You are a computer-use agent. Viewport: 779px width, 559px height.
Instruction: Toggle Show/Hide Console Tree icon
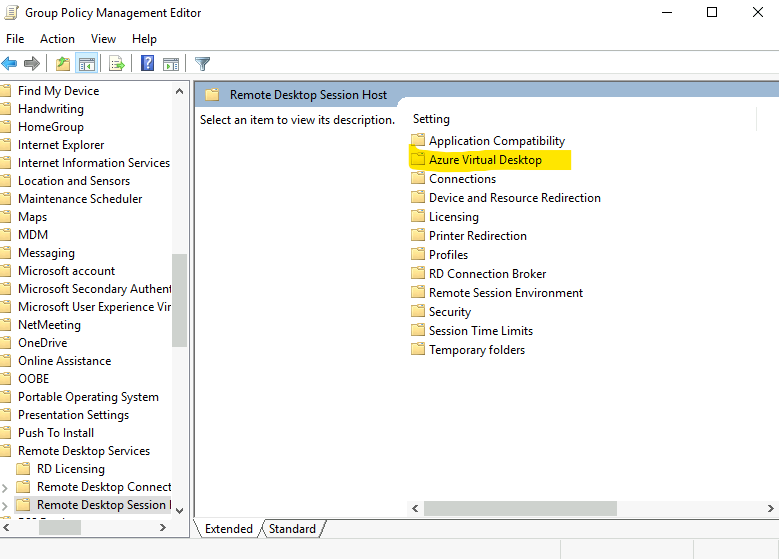click(x=87, y=64)
